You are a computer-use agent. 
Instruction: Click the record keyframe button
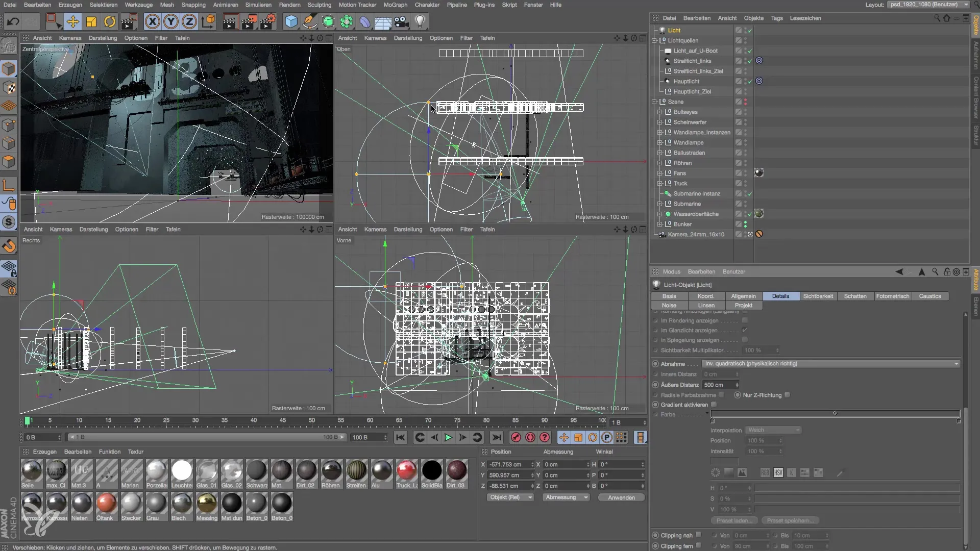click(x=516, y=437)
